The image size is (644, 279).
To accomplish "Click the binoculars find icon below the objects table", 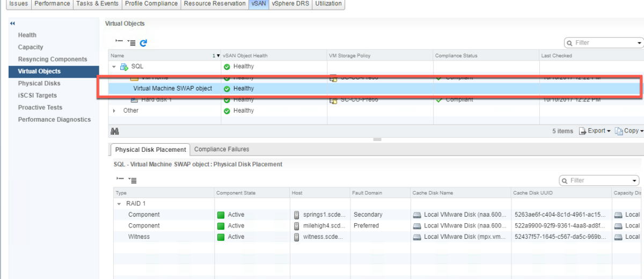I will pos(114,131).
